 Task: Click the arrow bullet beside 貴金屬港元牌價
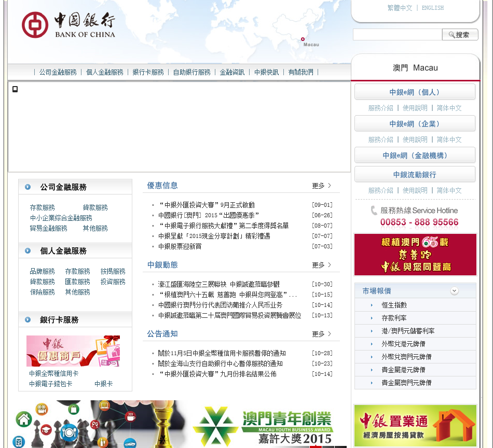click(372, 370)
